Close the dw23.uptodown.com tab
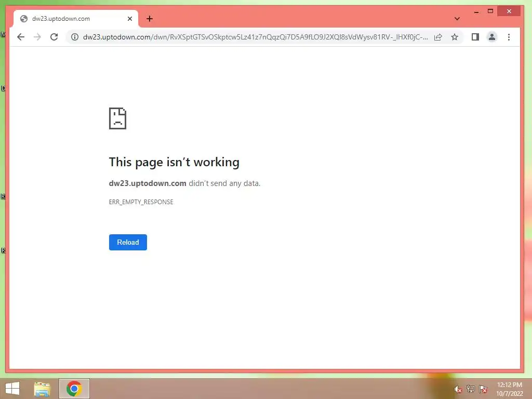 coord(129,19)
